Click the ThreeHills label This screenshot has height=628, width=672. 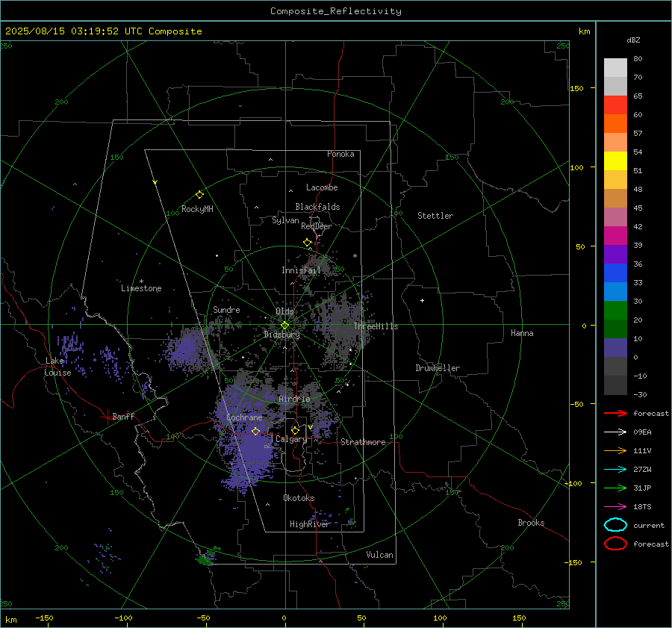click(x=376, y=326)
